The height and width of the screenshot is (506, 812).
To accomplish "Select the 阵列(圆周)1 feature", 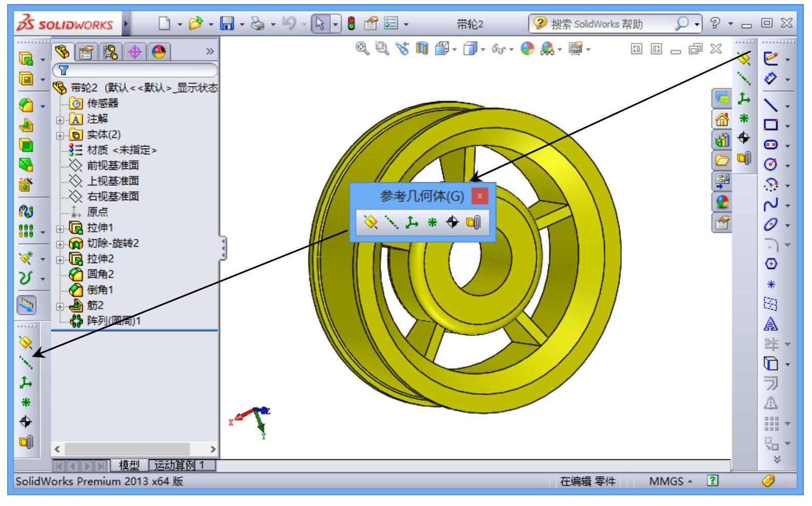I will (113, 321).
